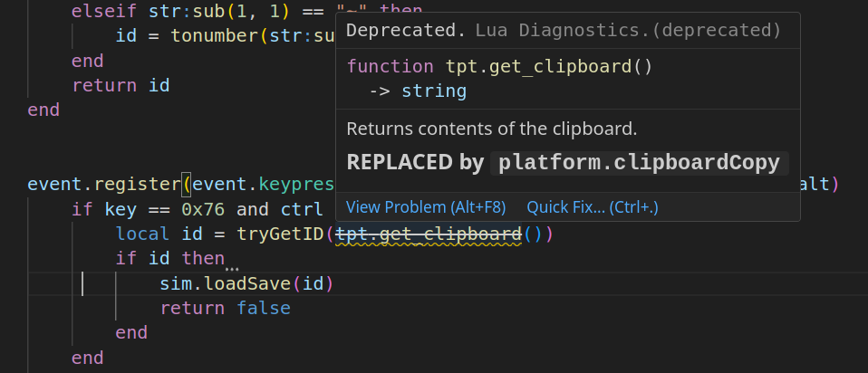Viewport: 868px width, 373px height.
Task: Open the View Problem link in hover
Action: point(426,207)
